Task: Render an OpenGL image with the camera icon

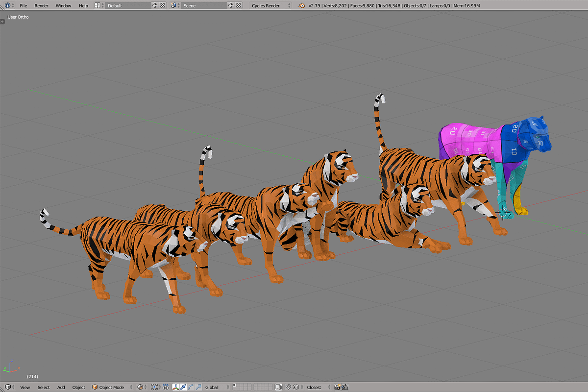Action: coord(337,387)
